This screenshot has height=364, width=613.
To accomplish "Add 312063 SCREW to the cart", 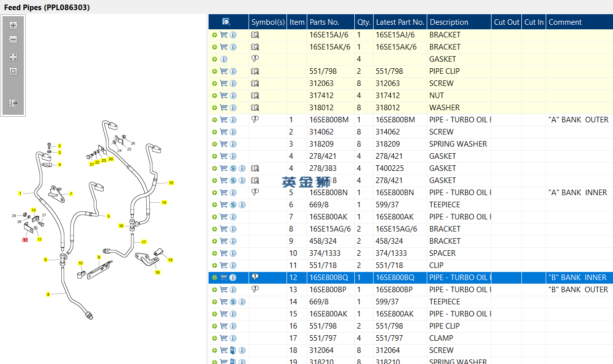I will point(223,83).
